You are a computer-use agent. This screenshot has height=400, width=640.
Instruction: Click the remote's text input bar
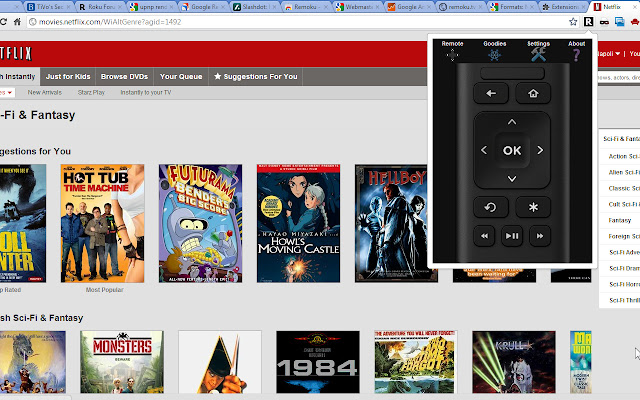[x=512, y=73]
